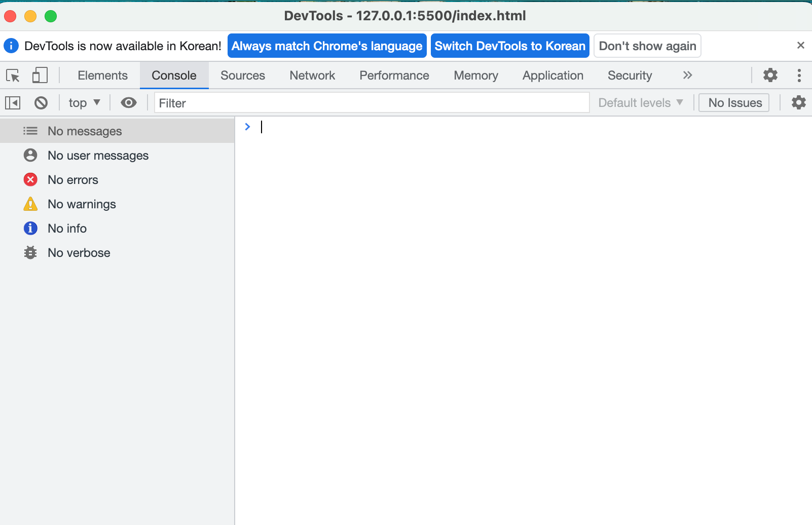Viewport: 812px width, 525px height.
Task: Click Always match Chrome's language button
Action: [327, 46]
